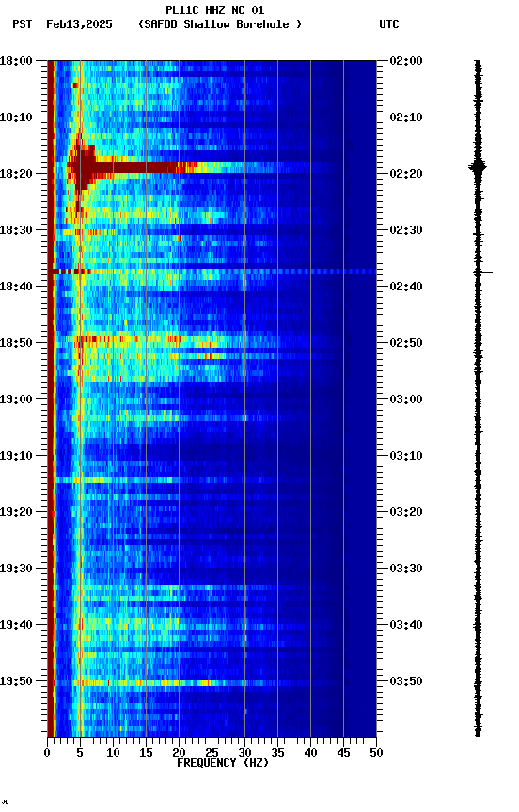The width and height of the screenshot is (519, 812).
Task: Click the 18:20 PST time label
Action: click(x=16, y=174)
